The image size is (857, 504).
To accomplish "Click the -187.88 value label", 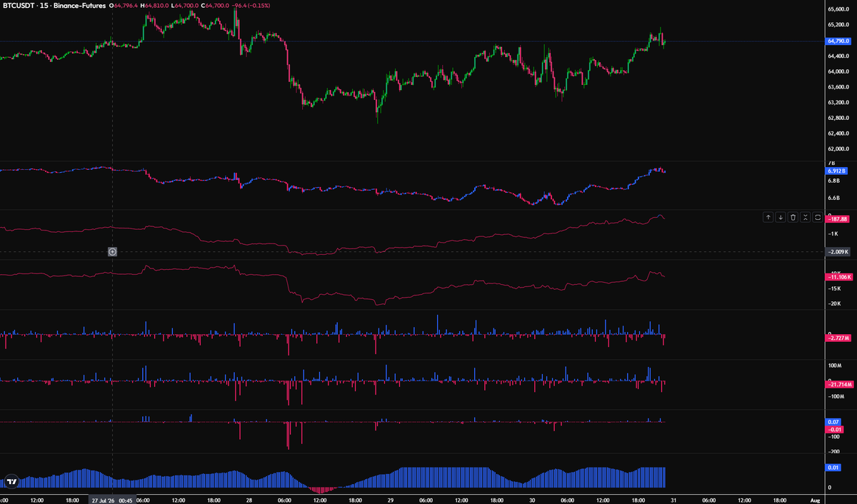I will 837,219.
